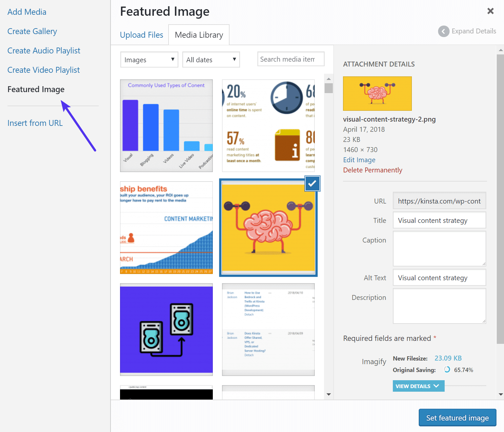504x432 pixels.
Task: Open the Images media type dropdown
Action: pos(149,59)
